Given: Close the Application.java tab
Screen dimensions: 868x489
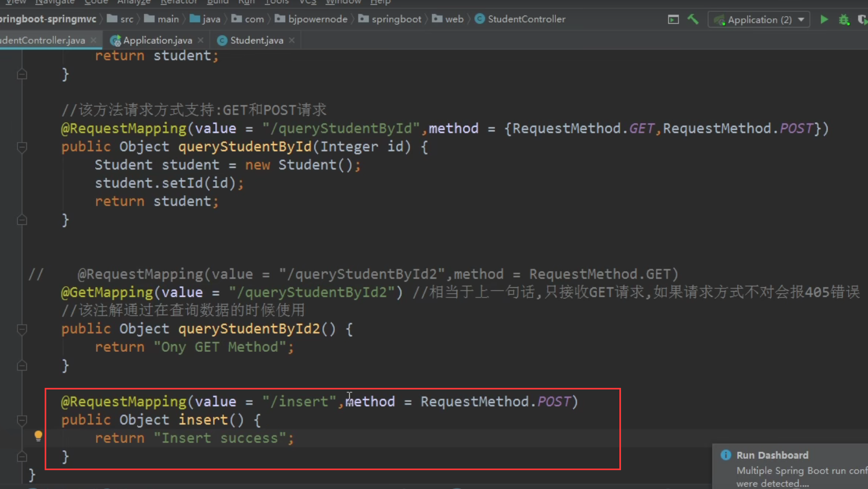Looking at the screenshot, I should (201, 40).
